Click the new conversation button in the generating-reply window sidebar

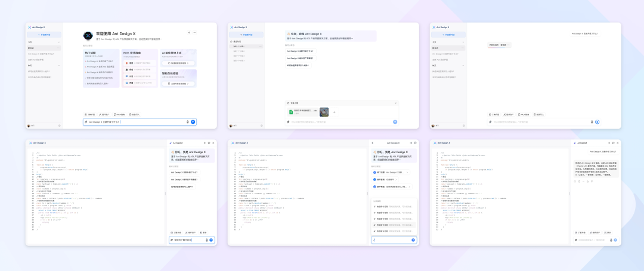pyautogui.click(x=448, y=35)
